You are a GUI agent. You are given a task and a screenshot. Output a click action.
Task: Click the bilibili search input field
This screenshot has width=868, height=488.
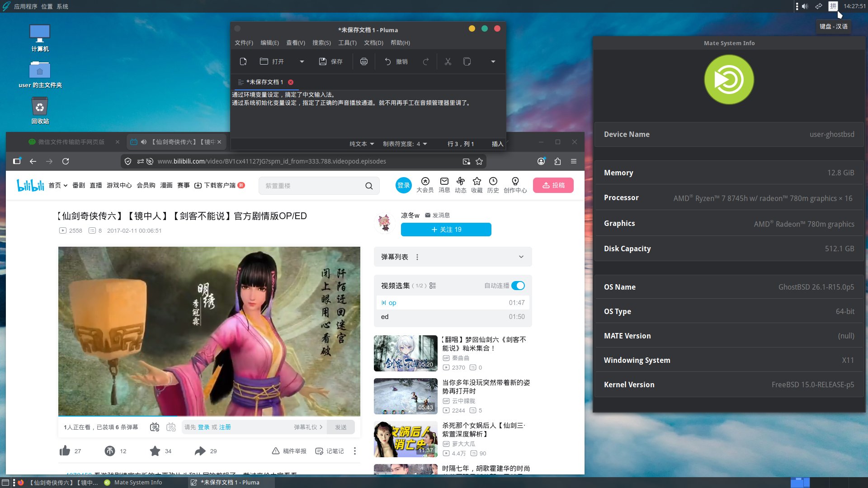[x=312, y=186]
